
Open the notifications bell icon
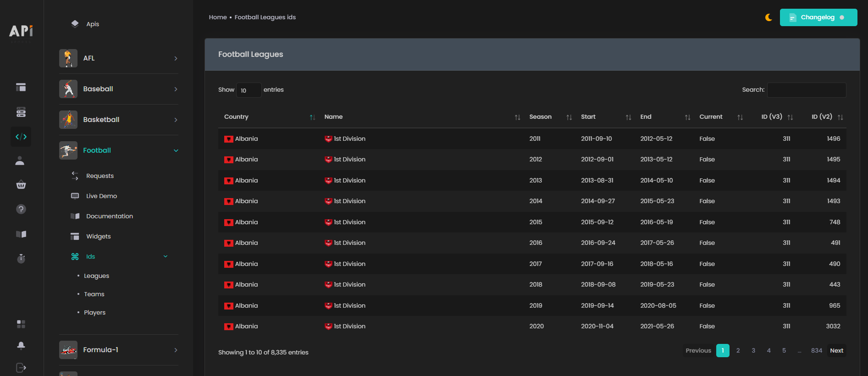click(21, 345)
